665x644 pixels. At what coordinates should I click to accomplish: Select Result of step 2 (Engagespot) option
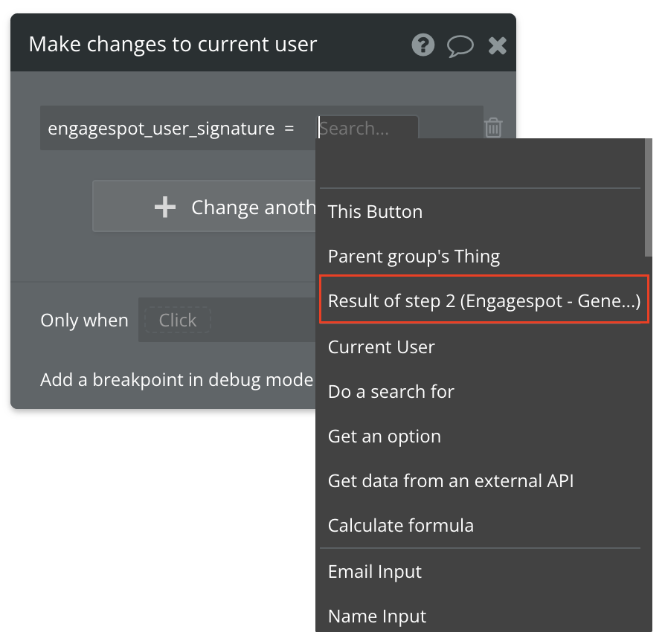484,300
